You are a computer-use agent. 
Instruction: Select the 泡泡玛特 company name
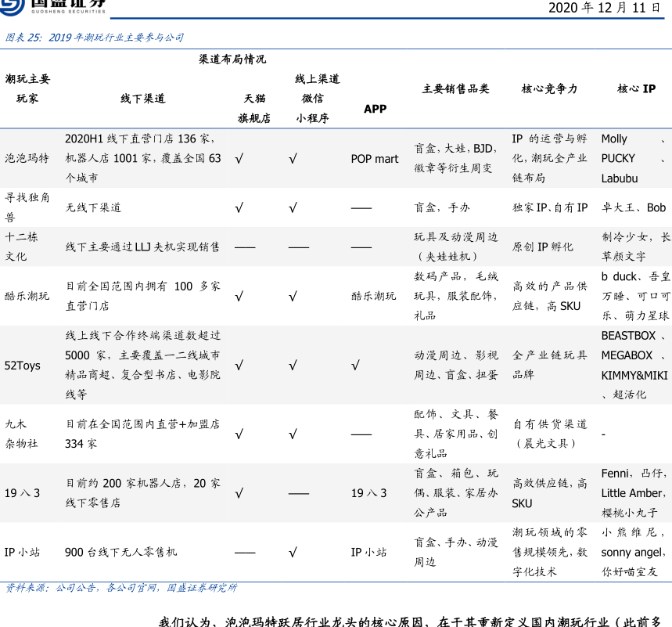point(27,158)
